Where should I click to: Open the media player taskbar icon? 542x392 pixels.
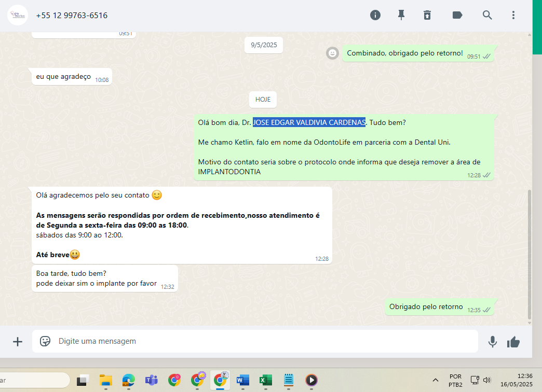311,380
